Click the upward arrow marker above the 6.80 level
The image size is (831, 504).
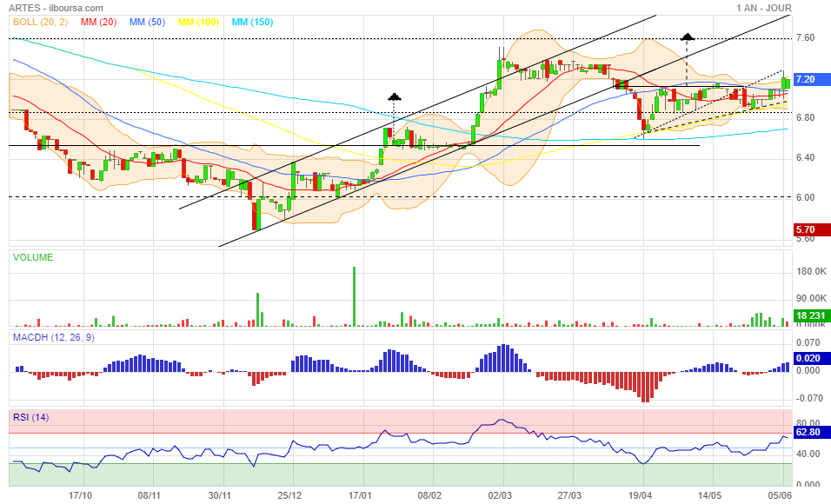pos(394,97)
